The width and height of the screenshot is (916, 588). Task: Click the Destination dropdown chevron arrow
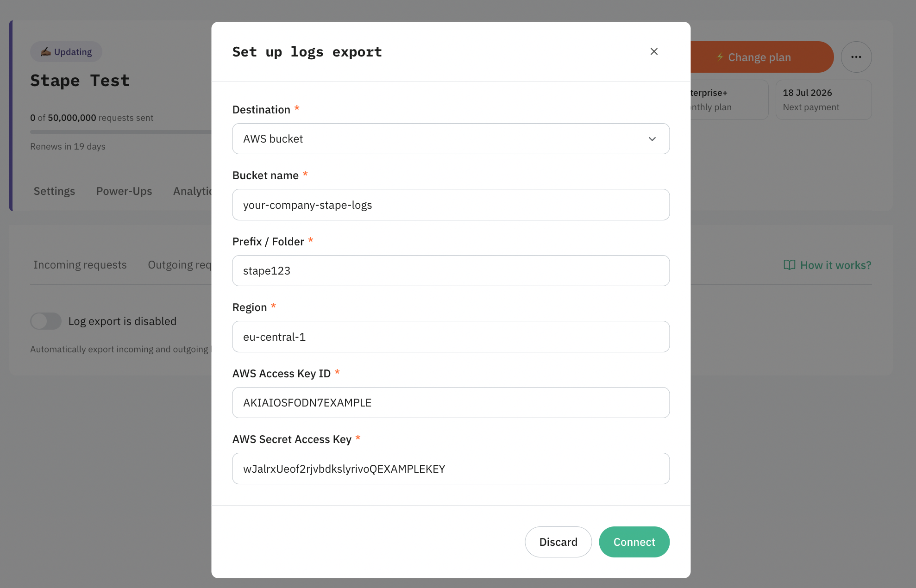click(x=652, y=139)
